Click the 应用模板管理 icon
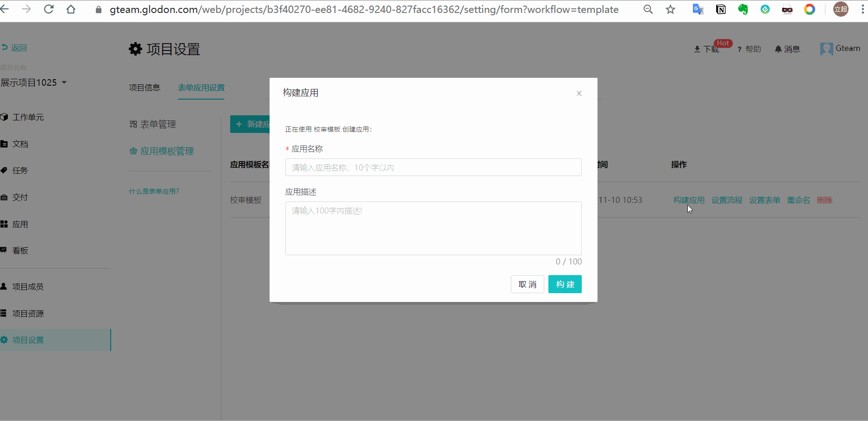 coord(133,151)
